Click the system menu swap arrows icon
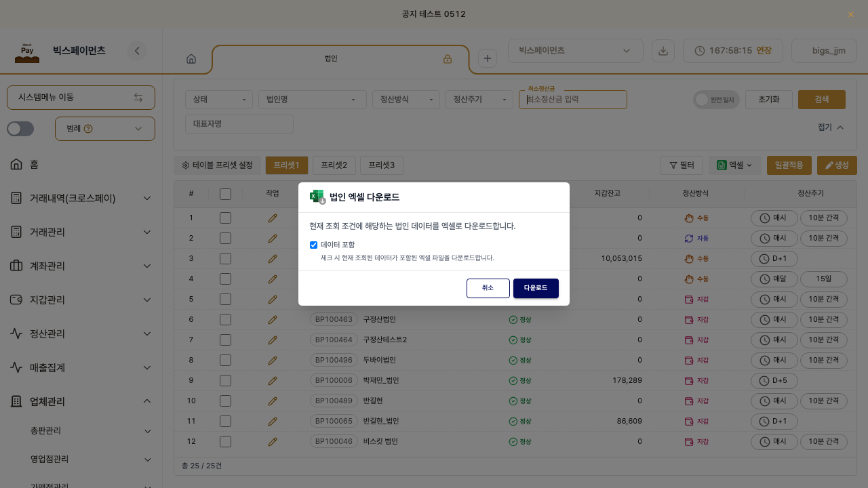The height and width of the screenshot is (488, 868). 138,98
